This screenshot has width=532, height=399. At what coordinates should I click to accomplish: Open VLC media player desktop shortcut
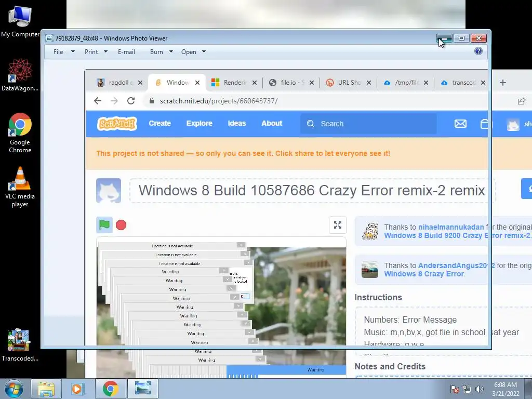pos(20,187)
